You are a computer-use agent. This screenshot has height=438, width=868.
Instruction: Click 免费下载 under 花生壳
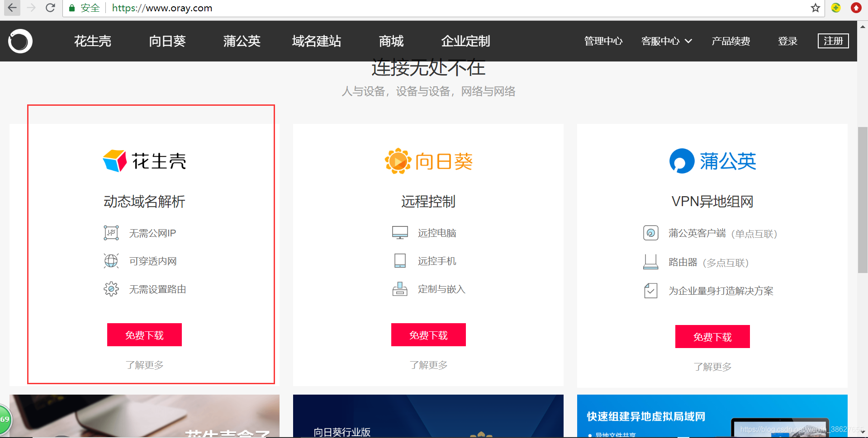tap(144, 335)
